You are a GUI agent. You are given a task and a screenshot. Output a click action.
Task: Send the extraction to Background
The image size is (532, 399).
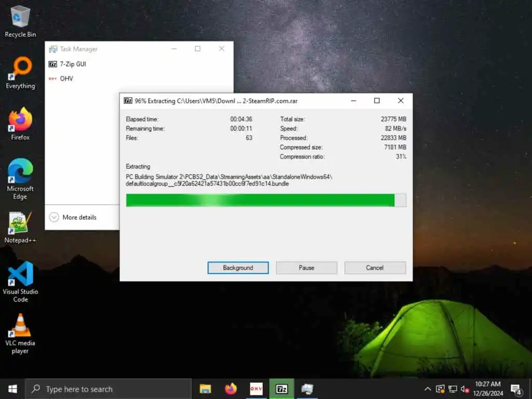(x=238, y=268)
